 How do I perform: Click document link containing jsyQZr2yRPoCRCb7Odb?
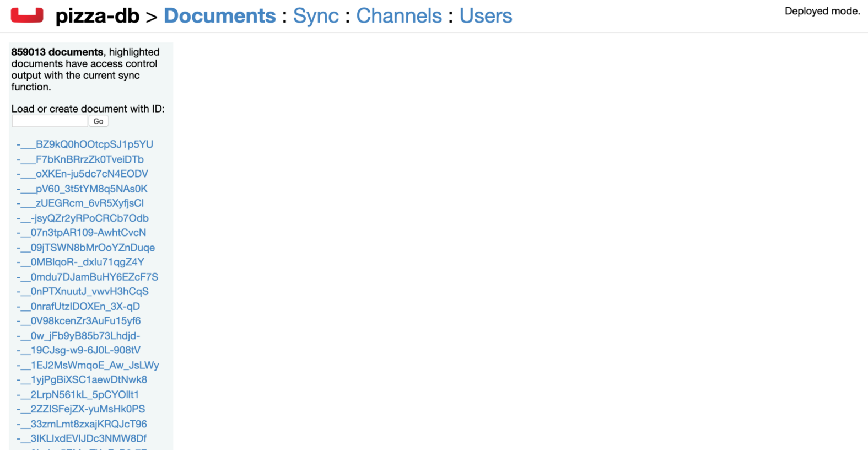click(x=83, y=218)
